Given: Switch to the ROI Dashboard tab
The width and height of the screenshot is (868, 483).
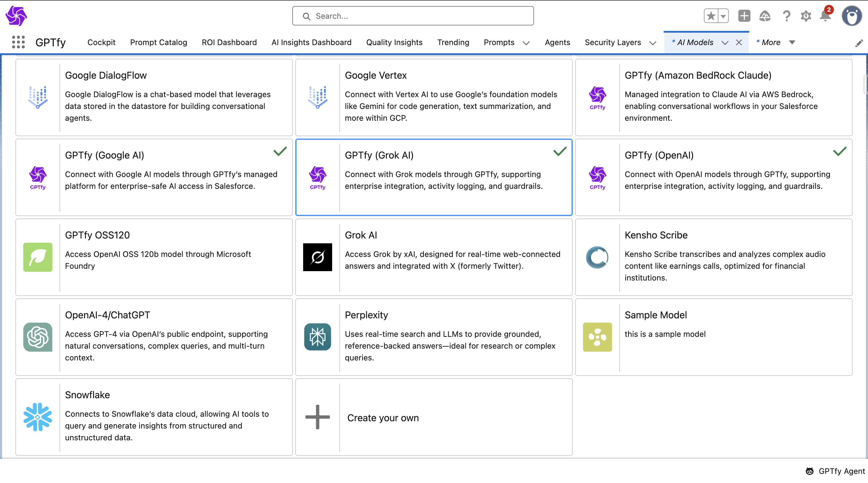Looking at the screenshot, I should [x=229, y=42].
